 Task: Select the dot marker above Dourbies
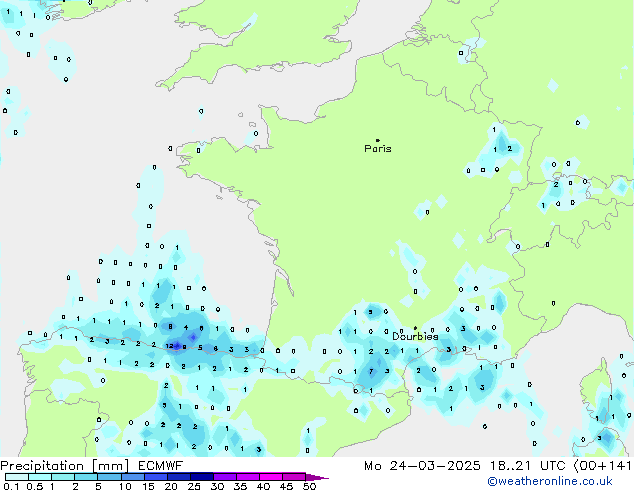[x=415, y=328]
